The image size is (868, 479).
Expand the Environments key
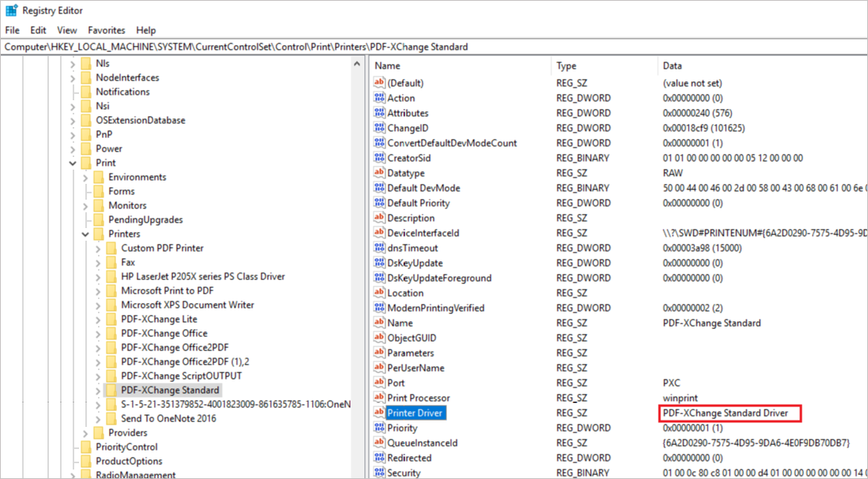(x=85, y=178)
